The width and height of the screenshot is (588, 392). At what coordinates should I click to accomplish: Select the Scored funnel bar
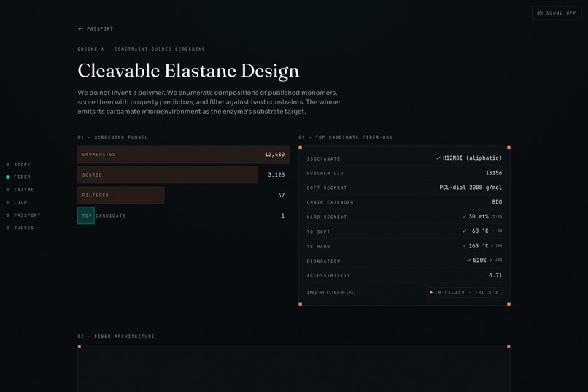[x=168, y=174]
